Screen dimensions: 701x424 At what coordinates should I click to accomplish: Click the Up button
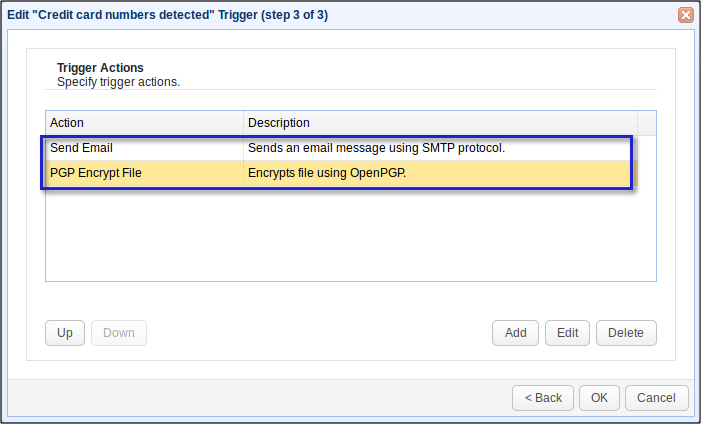tap(65, 333)
